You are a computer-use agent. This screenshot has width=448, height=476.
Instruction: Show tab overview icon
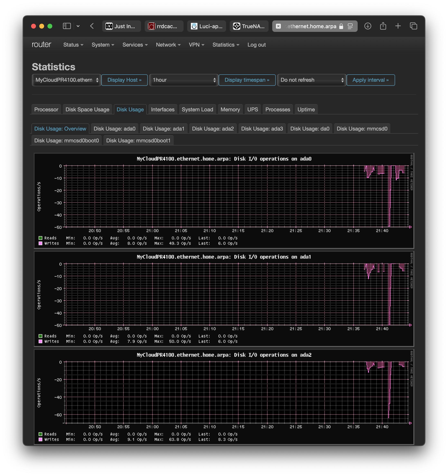413,26
